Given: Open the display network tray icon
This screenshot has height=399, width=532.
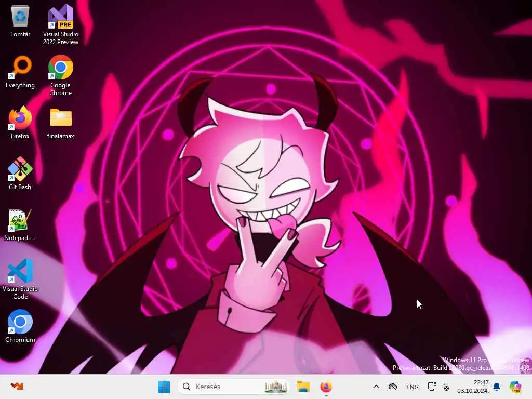Looking at the screenshot, I should (x=432, y=387).
